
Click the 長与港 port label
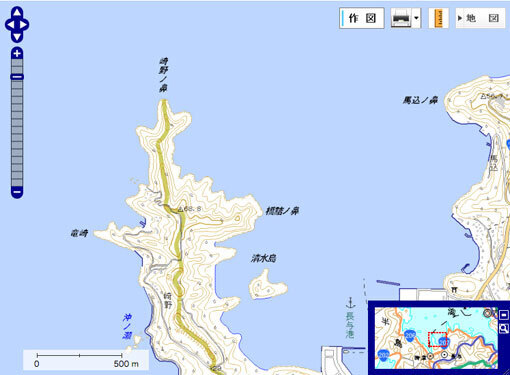pos(350,325)
